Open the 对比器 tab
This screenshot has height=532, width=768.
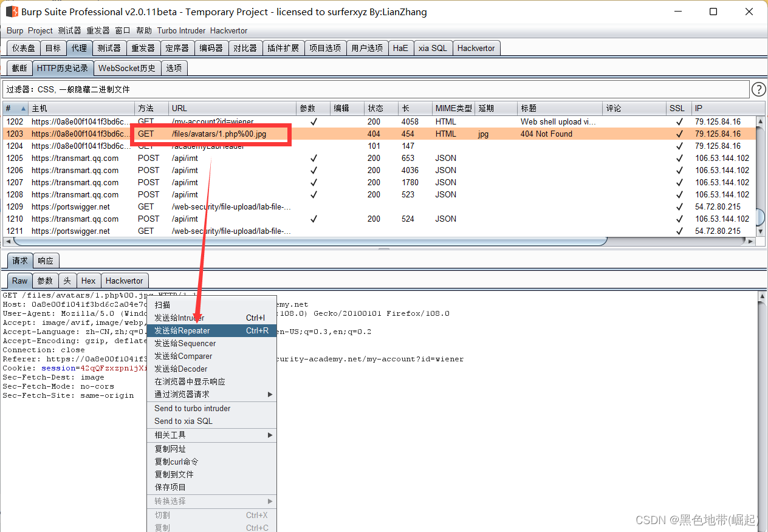tap(245, 48)
